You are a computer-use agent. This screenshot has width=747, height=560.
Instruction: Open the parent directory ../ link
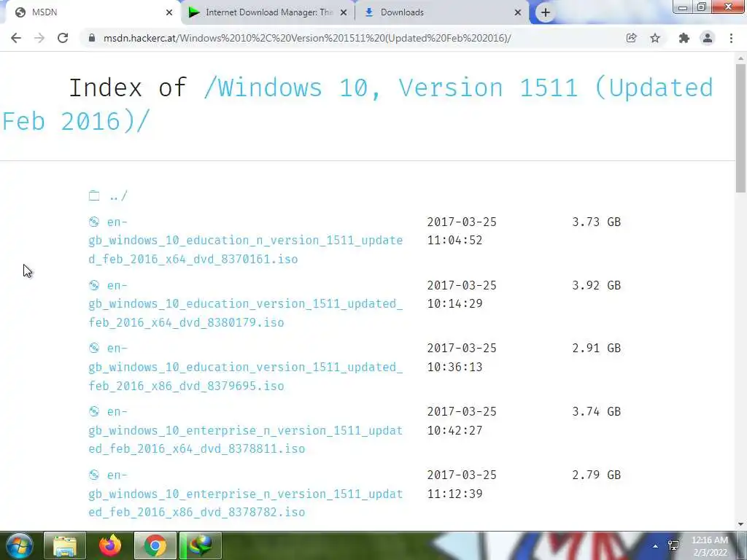tap(118, 196)
